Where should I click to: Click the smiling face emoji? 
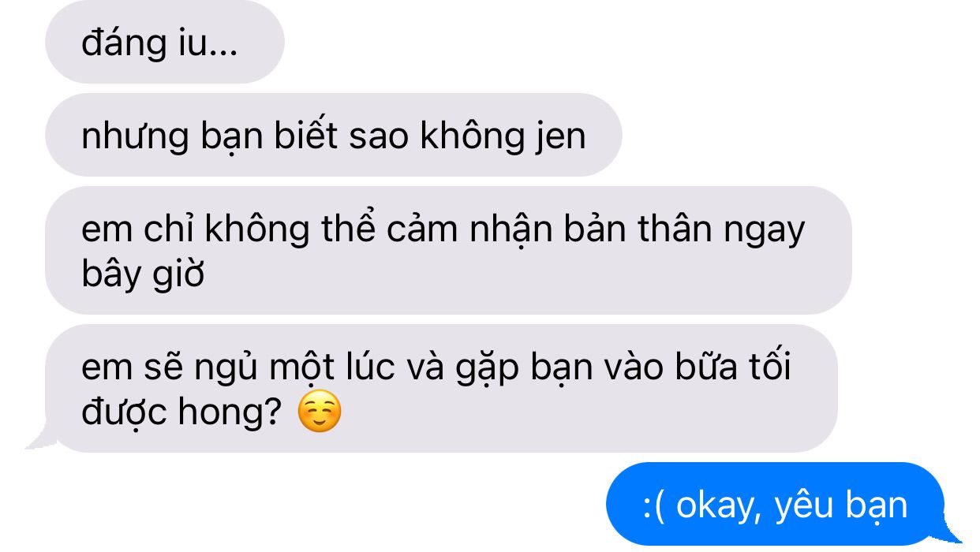coord(320,412)
